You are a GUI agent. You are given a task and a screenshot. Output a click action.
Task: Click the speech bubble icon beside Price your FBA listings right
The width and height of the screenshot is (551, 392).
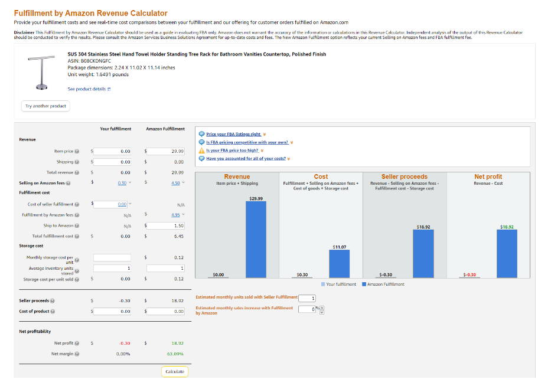point(202,134)
